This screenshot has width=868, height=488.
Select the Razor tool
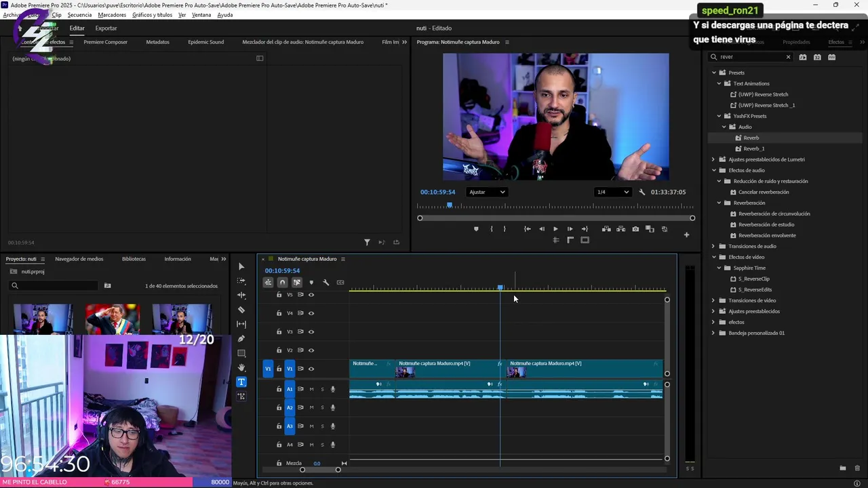(x=241, y=310)
